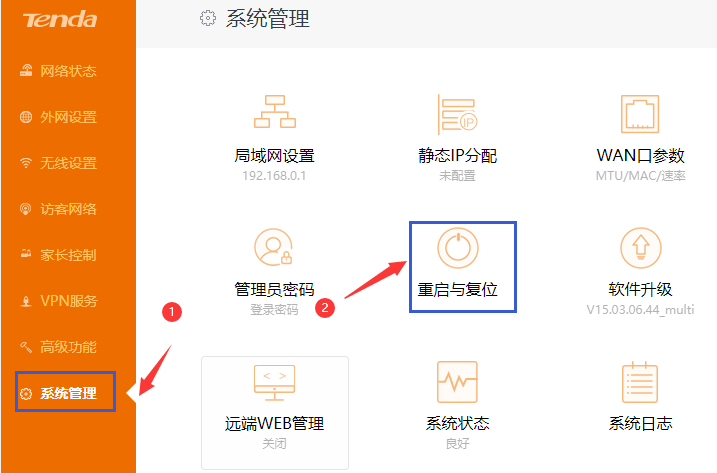Image resolution: width=717 pixels, height=473 pixels.
Task: Click the 静态IP分配 label
Action: [x=457, y=156]
